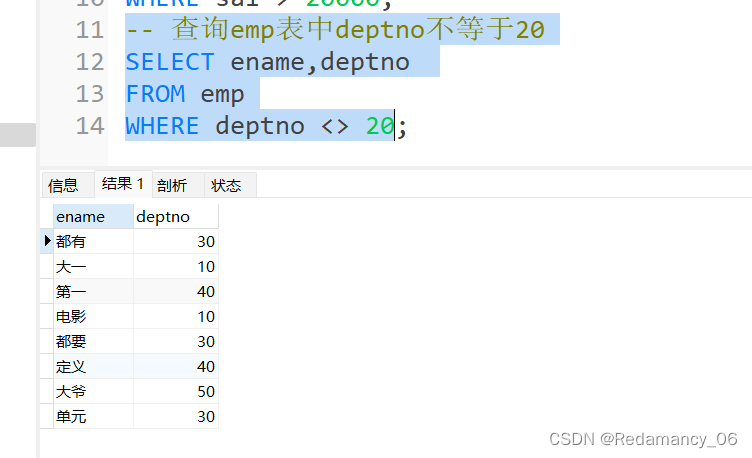Click deptno value 30 in 都有 row
This screenshot has width=752, height=458.
point(176,241)
